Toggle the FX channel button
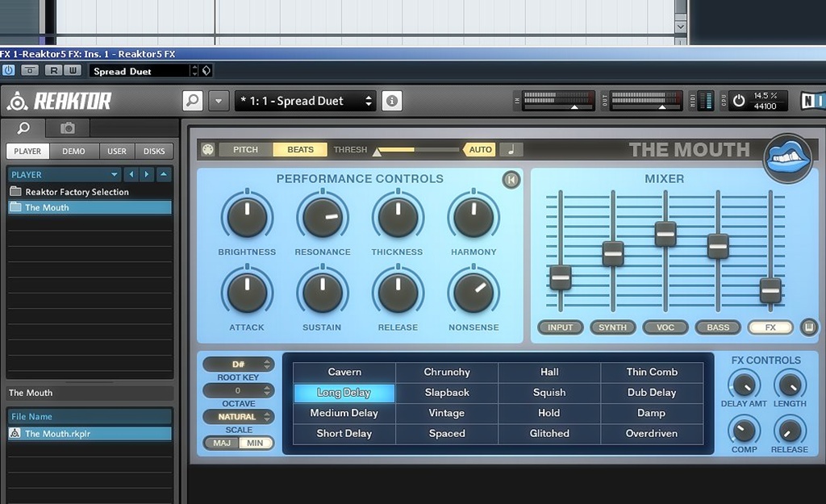The image size is (826, 504). [770, 327]
